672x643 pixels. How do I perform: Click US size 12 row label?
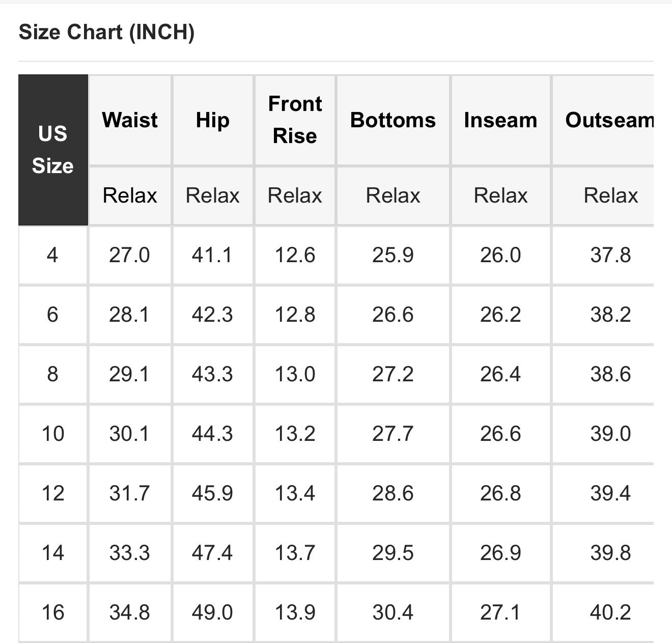[x=53, y=493]
